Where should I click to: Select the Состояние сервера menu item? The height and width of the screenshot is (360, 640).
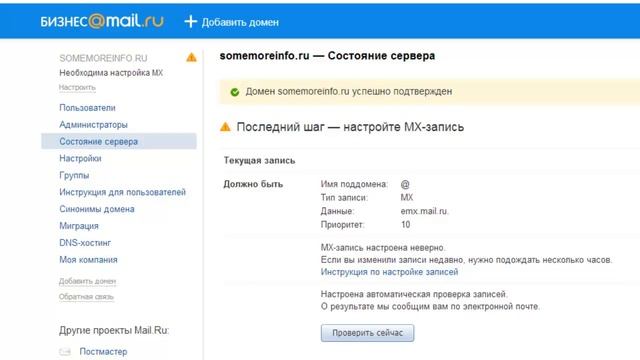tap(119, 141)
